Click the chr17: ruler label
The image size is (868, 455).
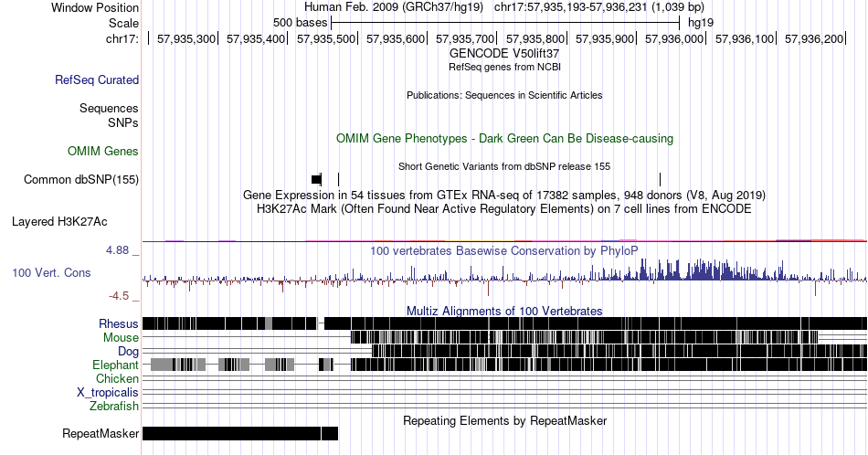pyautogui.click(x=122, y=38)
